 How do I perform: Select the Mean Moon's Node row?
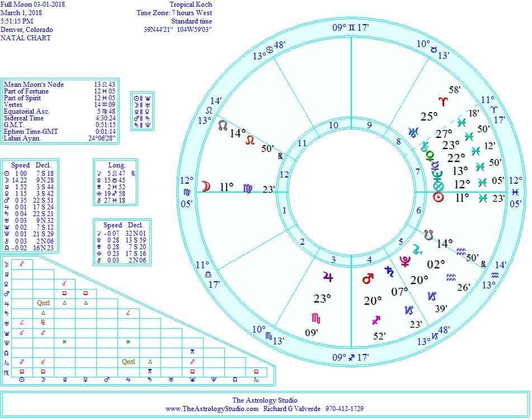point(34,85)
